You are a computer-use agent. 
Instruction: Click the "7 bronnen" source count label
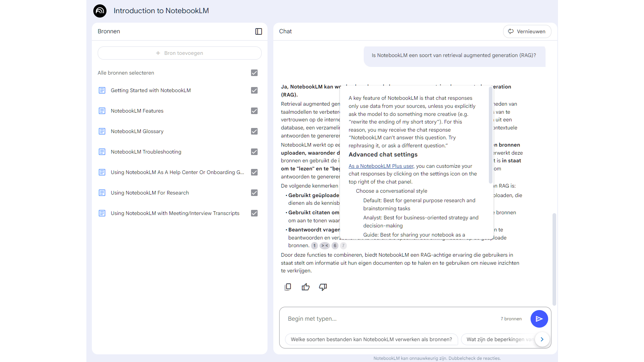pyautogui.click(x=511, y=319)
